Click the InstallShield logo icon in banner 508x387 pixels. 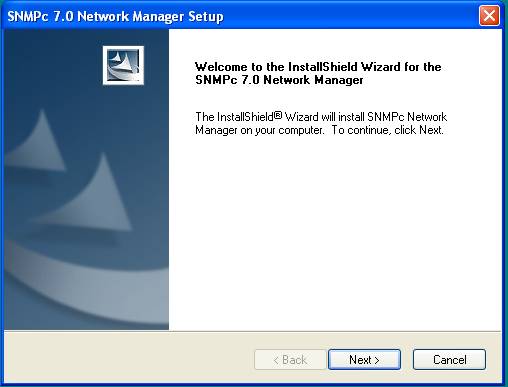coord(123,65)
